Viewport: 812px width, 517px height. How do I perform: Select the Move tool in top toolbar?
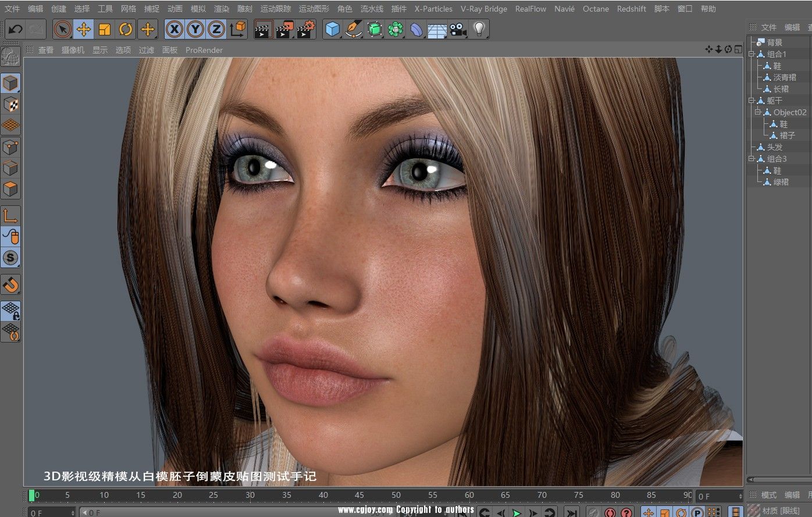[x=84, y=29]
